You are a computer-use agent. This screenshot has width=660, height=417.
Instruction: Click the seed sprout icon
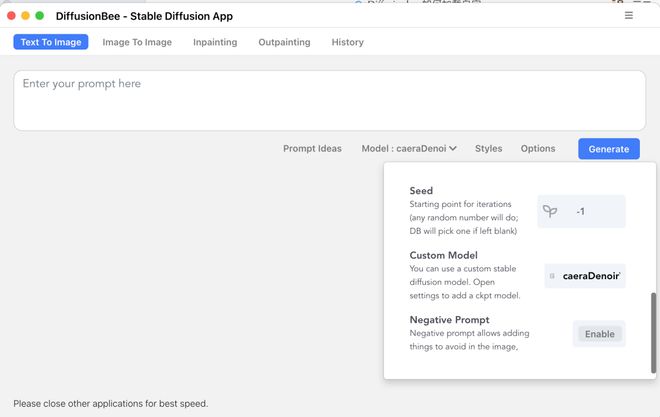click(x=550, y=211)
